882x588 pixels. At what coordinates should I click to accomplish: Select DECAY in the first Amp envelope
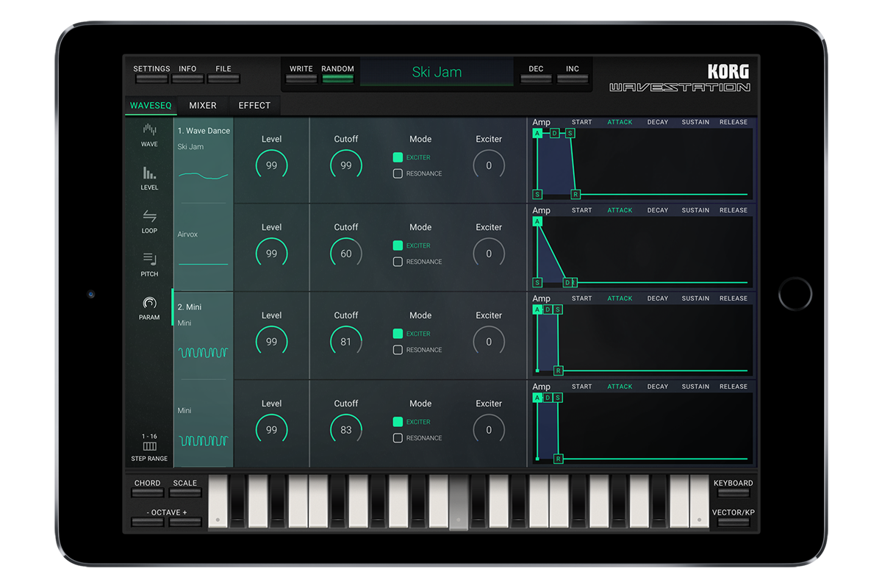[657, 123]
